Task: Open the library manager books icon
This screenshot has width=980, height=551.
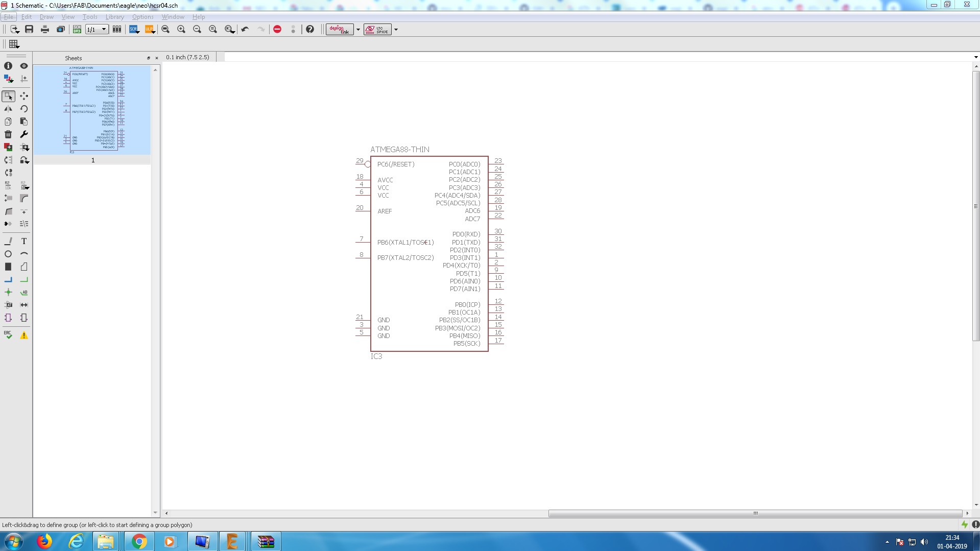Action: tap(117, 29)
